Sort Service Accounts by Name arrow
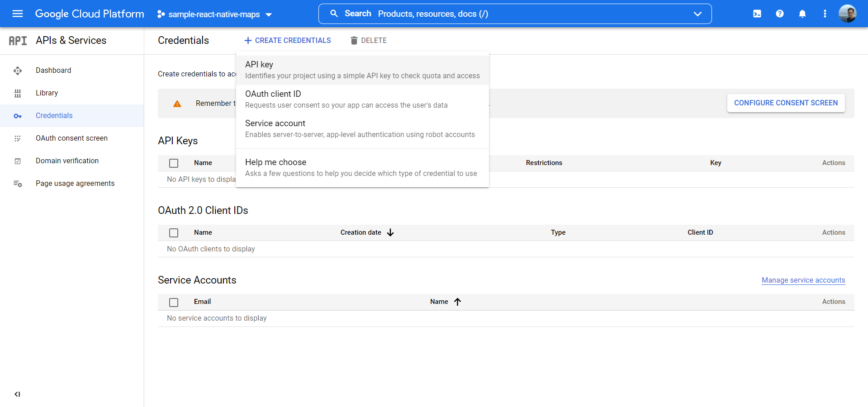 [457, 302]
